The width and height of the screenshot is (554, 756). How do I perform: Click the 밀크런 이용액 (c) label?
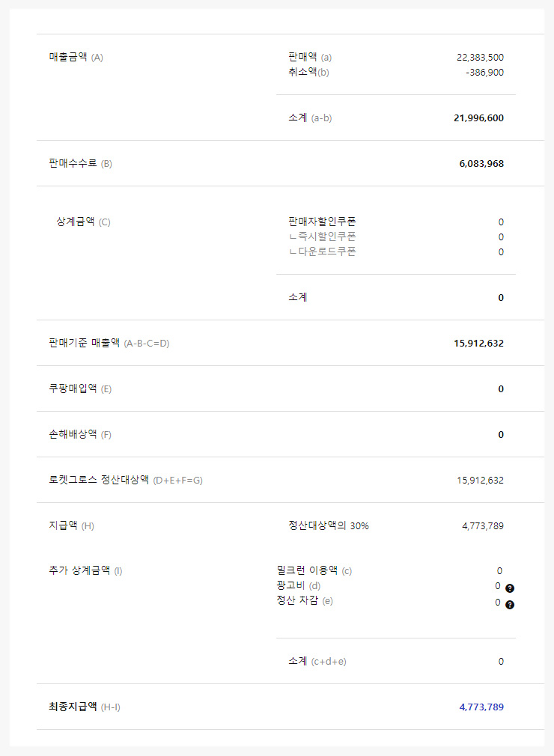pyautogui.click(x=314, y=571)
